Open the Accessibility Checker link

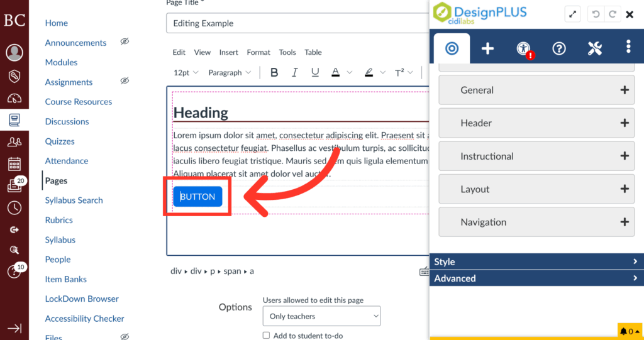85,319
